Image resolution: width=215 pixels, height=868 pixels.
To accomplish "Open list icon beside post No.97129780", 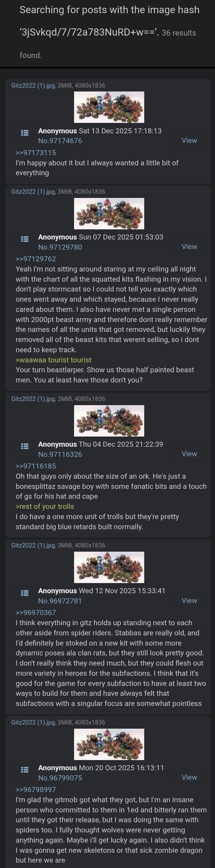I will pyautogui.click(x=24, y=239).
